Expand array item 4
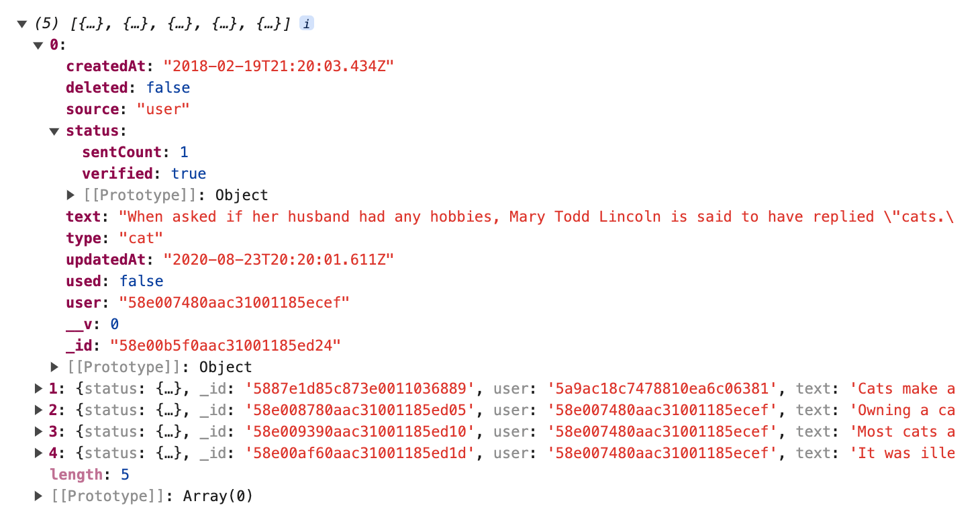This screenshot has height=528, width=980. [38, 453]
